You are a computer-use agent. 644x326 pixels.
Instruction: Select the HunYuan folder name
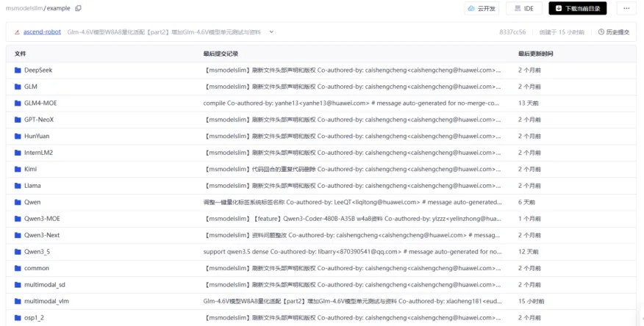point(37,136)
